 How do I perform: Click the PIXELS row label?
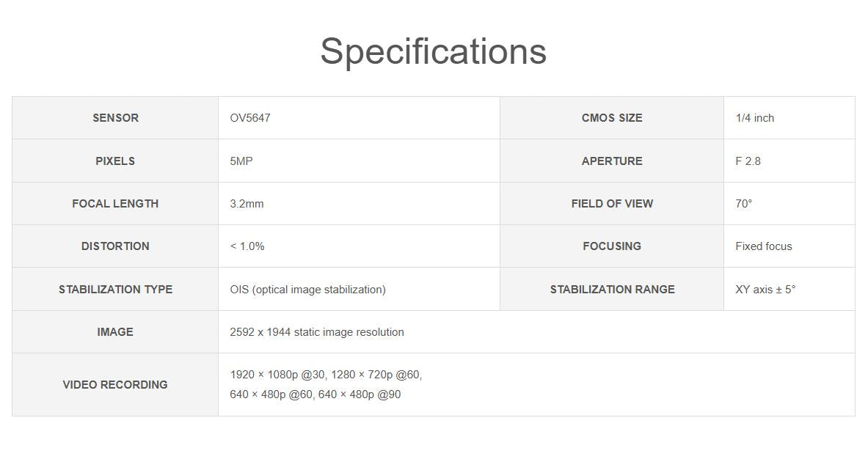coord(115,161)
